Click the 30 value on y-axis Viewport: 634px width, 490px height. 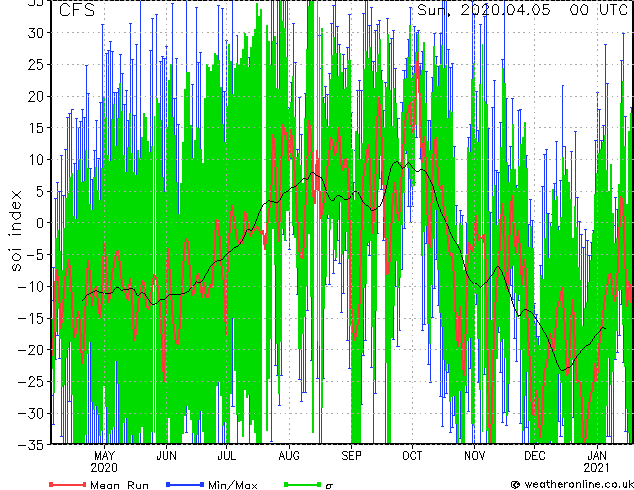[36, 33]
